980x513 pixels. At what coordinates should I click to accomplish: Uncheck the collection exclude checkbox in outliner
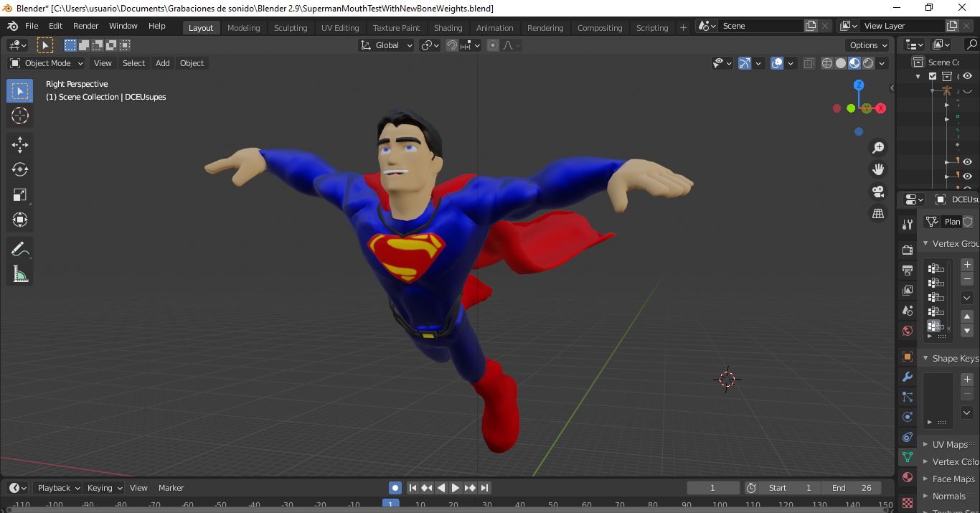click(x=933, y=76)
